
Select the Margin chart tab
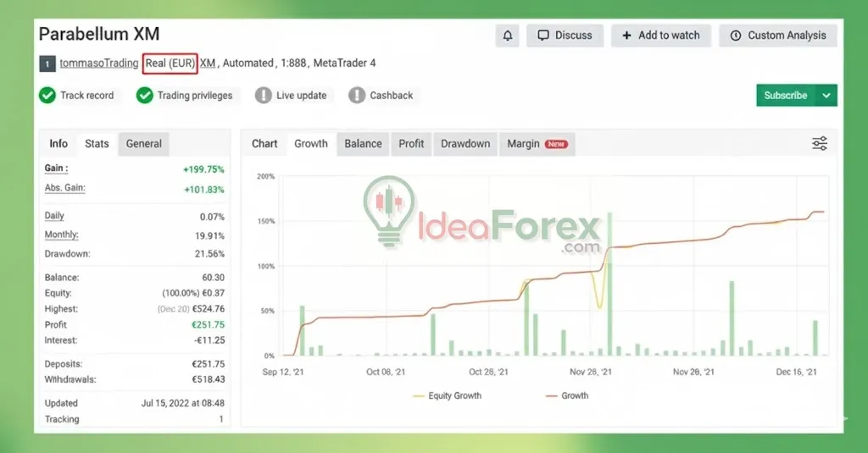click(x=537, y=144)
